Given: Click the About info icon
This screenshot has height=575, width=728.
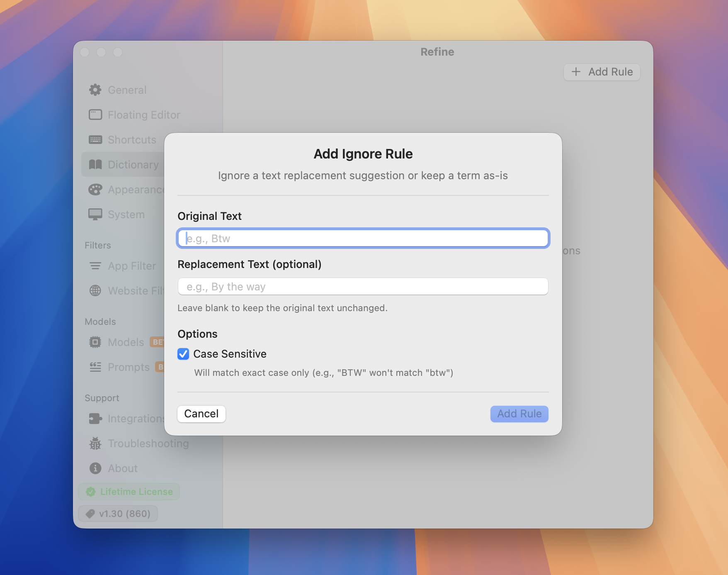Looking at the screenshot, I should tap(95, 468).
